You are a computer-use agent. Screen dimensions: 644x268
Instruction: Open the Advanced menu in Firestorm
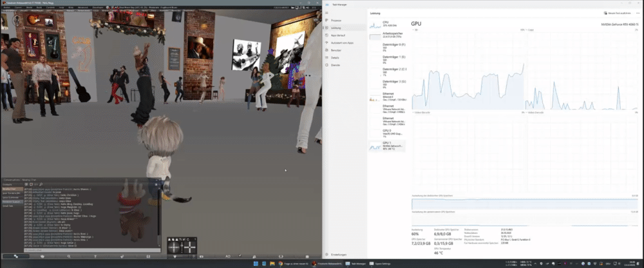[82, 7]
